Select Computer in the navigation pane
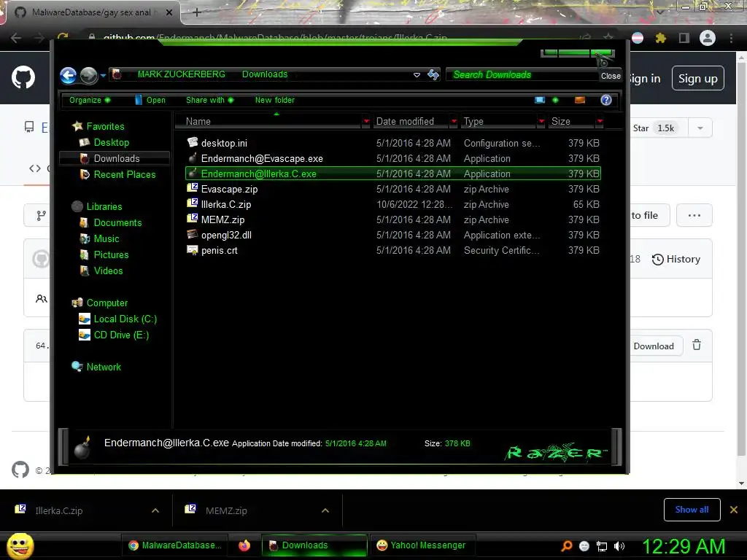747x560 pixels. coord(107,303)
